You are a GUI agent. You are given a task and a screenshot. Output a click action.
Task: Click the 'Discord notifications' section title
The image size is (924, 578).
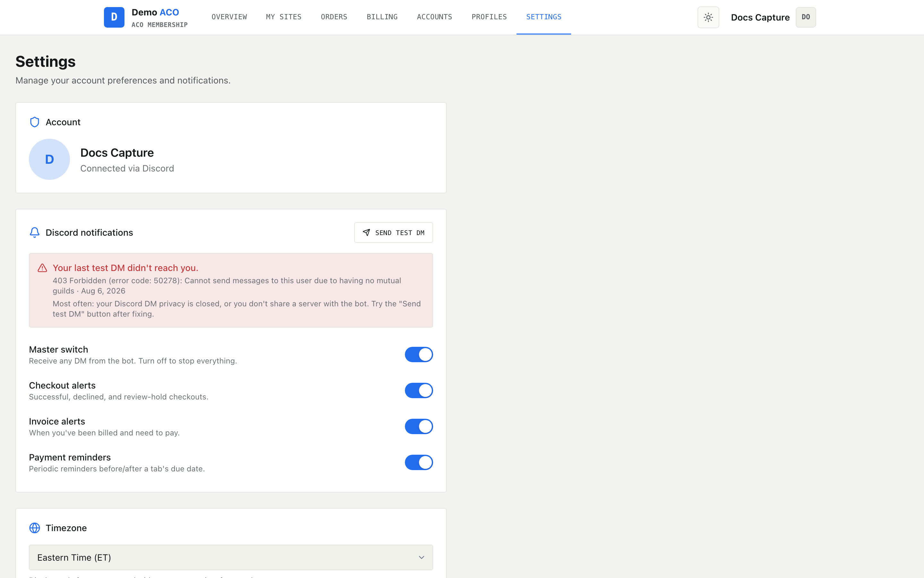(89, 232)
